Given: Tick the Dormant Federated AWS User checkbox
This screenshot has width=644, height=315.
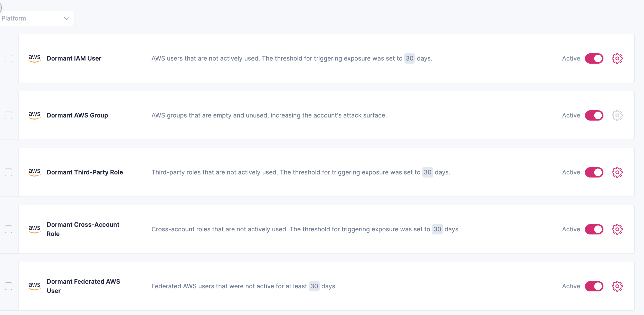Looking at the screenshot, I should click(x=8, y=286).
